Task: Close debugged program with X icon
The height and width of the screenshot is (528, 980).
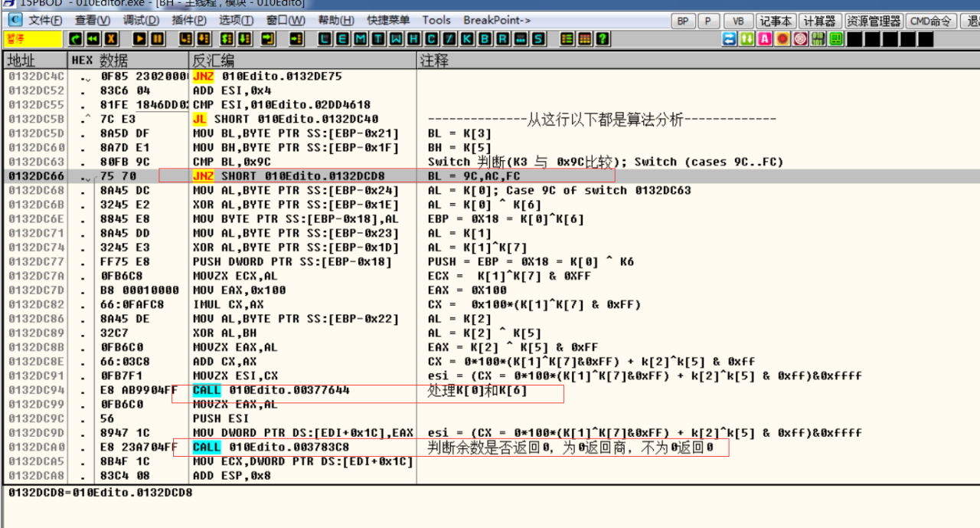Action: (111, 38)
